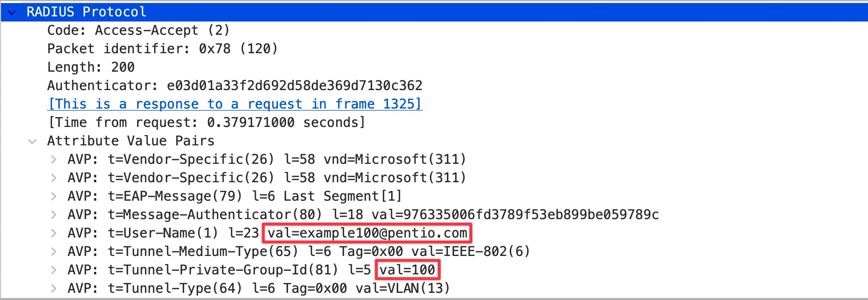Select the Code: Access-Accept line

tap(138, 31)
